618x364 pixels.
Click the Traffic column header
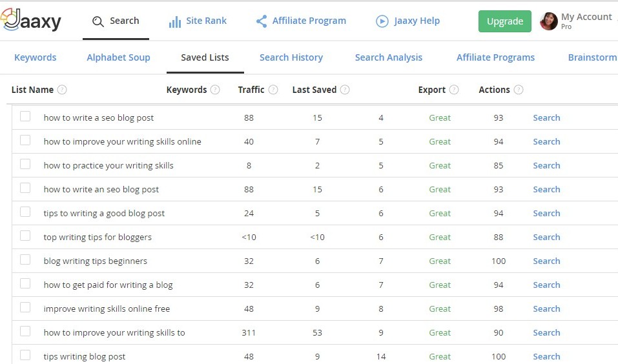[251, 90]
